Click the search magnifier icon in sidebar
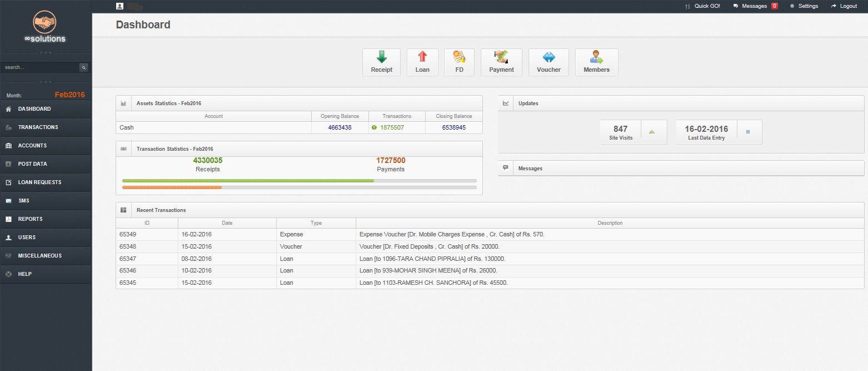This screenshot has width=868, height=371. [x=84, y=67]
